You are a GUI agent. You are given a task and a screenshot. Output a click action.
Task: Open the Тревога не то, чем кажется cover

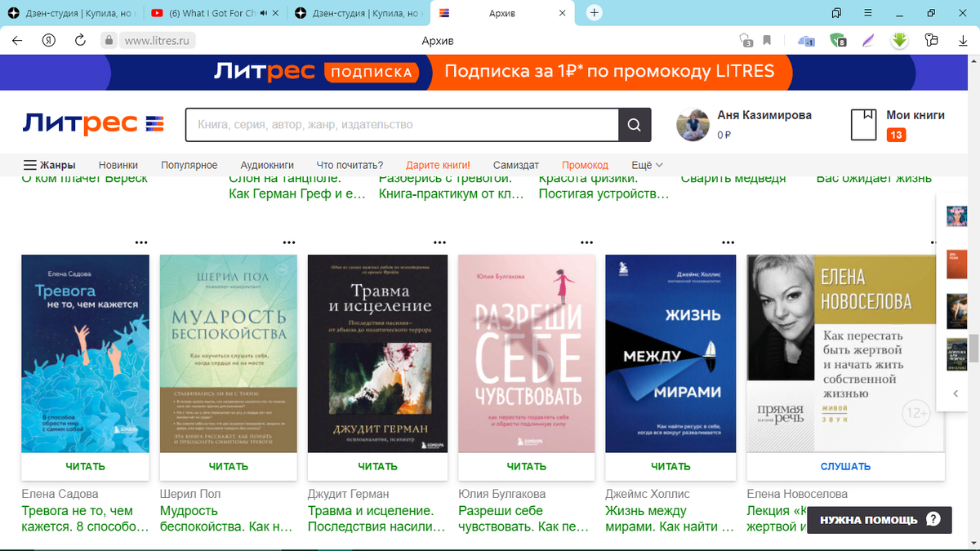(x=85, y=353)
